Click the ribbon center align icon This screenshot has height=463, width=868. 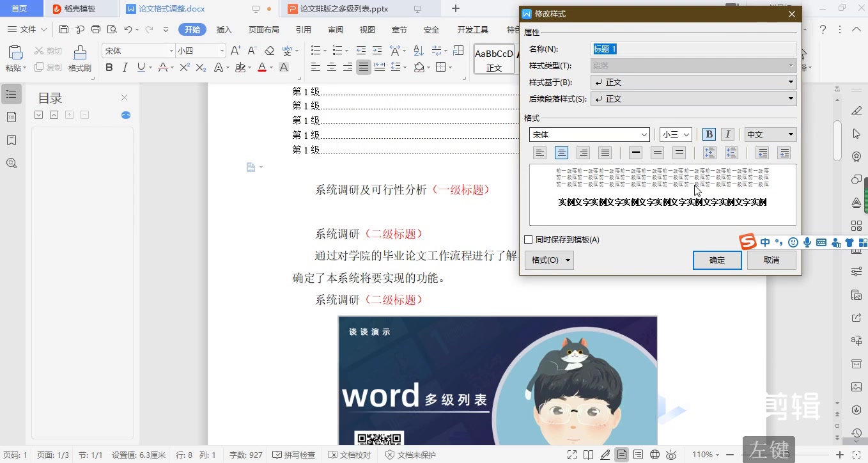pos(332,67)
